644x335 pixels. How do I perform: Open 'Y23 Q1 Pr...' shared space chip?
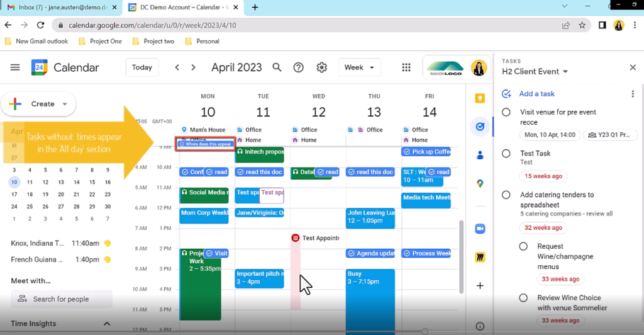point(610,135)
